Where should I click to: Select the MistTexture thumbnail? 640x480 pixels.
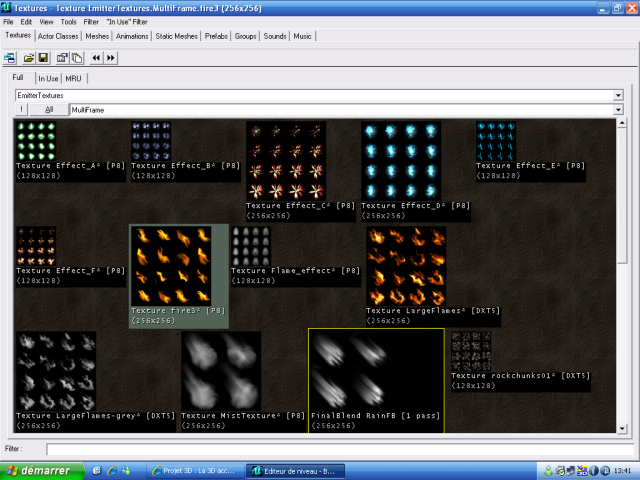tap(221, 371)
